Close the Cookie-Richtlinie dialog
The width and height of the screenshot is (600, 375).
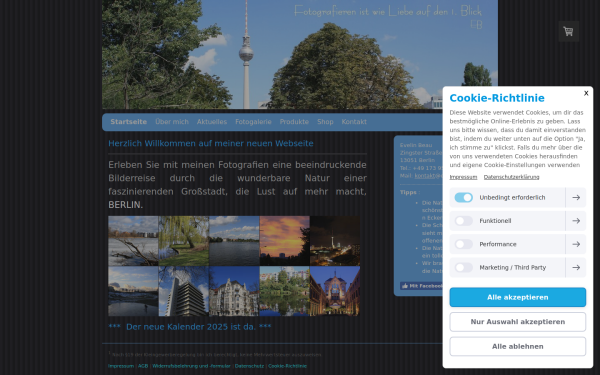click(586, 93)
